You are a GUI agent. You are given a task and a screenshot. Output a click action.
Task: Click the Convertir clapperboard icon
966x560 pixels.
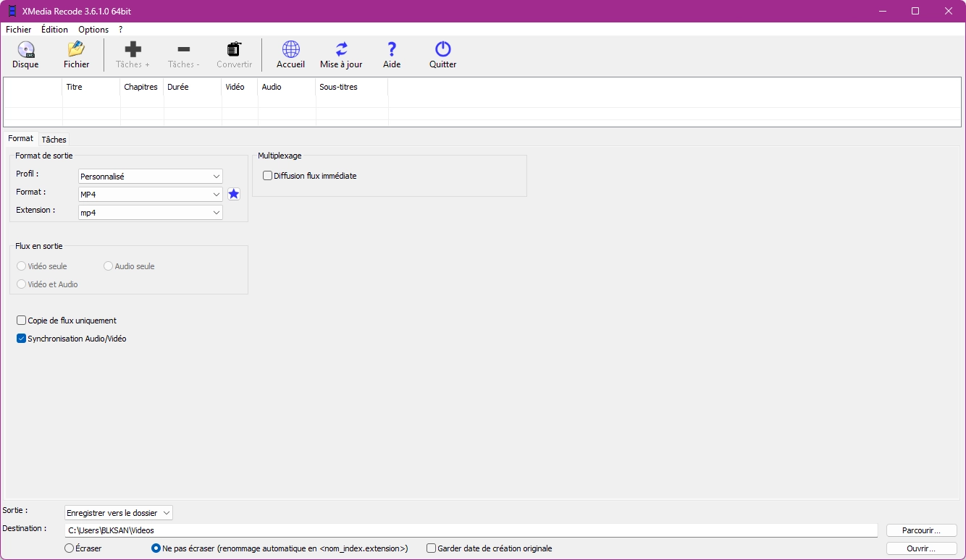(234, 49)
